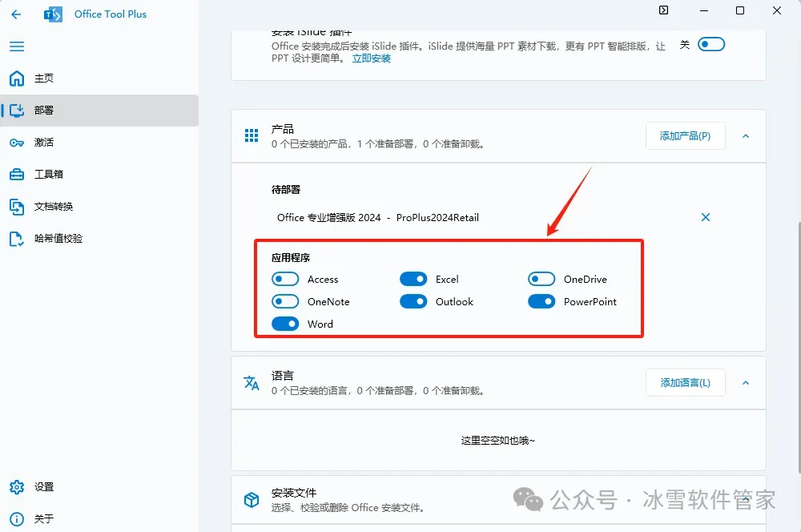Minimize the Office Tool Plus window
This screenshot has height=532, width=801.
(704, 10)
